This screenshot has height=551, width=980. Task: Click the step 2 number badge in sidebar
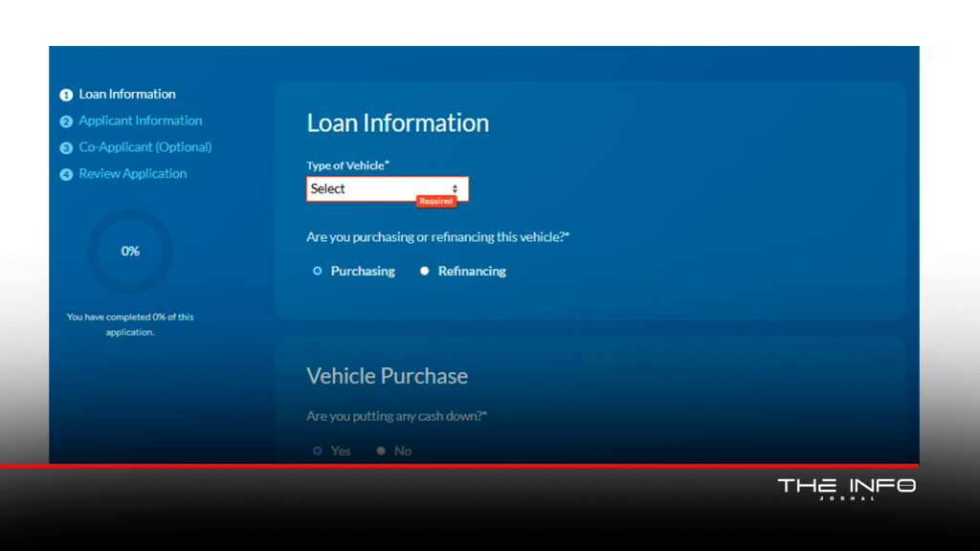click(66, 121)
